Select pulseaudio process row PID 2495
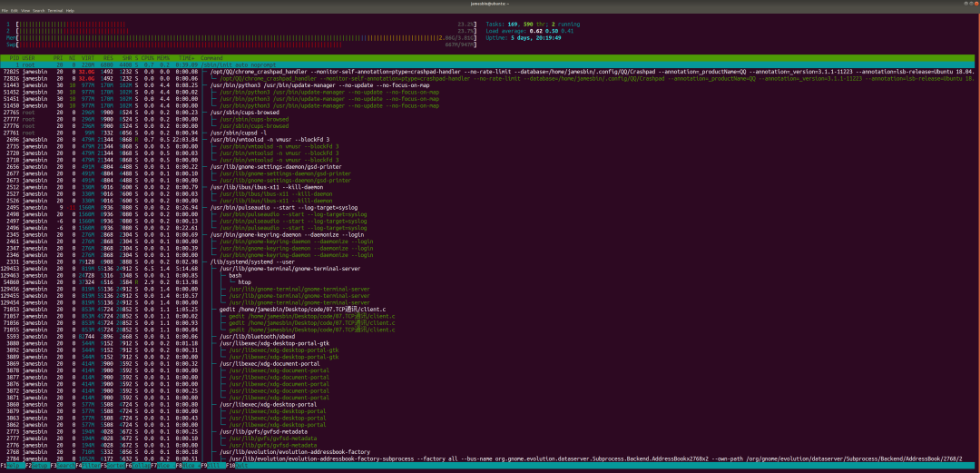The image size is (980, 473). click(x=490, y=207)
